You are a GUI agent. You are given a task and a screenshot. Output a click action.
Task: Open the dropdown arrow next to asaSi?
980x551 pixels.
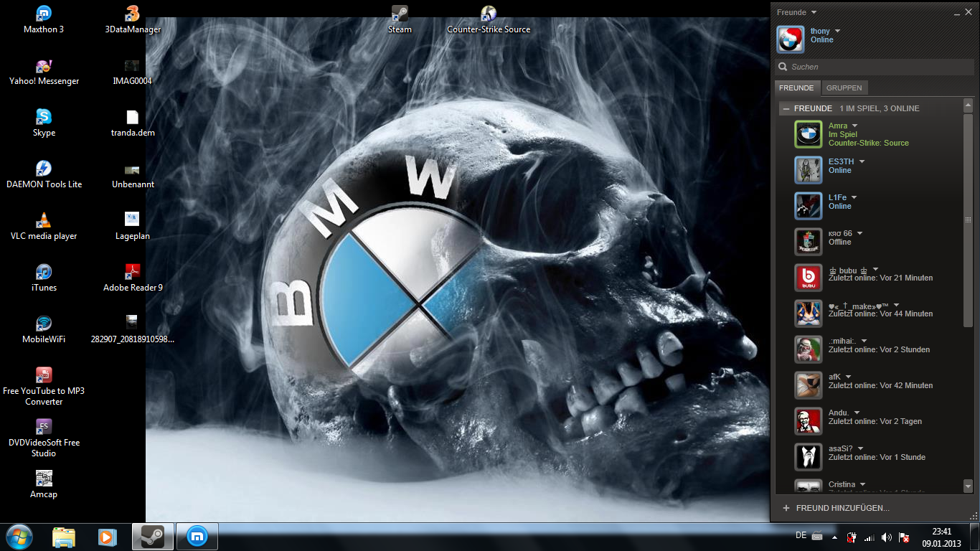(x=860, y=449)
